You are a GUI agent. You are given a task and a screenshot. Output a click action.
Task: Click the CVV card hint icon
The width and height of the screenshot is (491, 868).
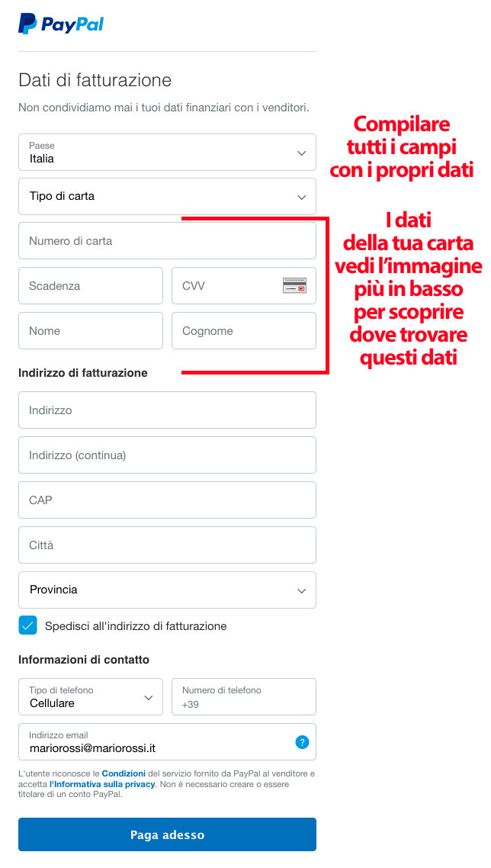[294, 285]
